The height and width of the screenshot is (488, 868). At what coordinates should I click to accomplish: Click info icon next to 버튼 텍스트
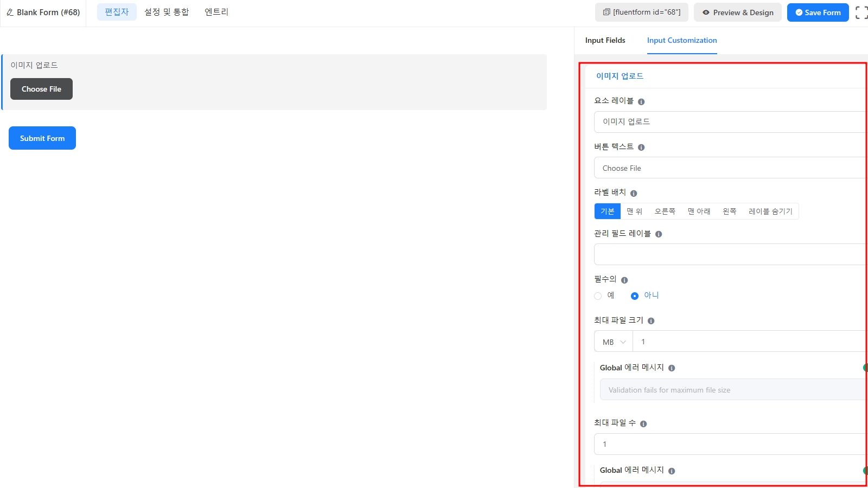click(641, 147)
